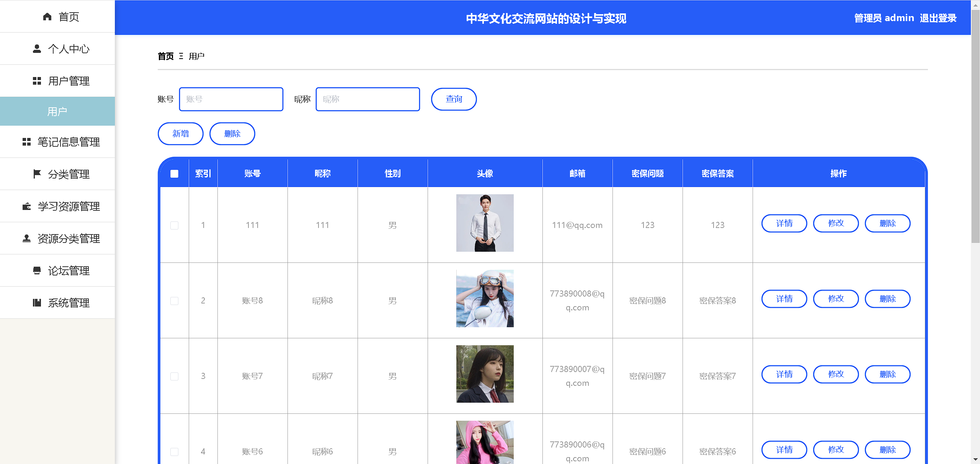Check the checkbox for row 1
This screenshot has height=464, width=980.
(174, 225)
